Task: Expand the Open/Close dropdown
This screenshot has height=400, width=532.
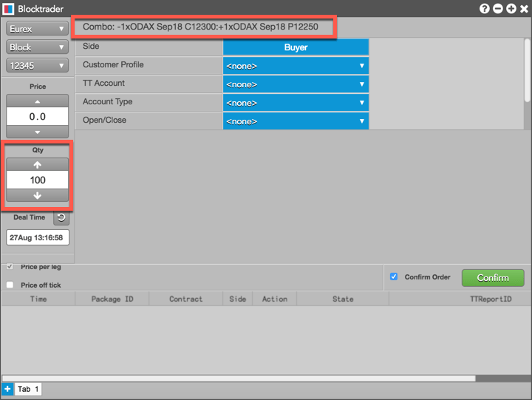Action: 296,121
